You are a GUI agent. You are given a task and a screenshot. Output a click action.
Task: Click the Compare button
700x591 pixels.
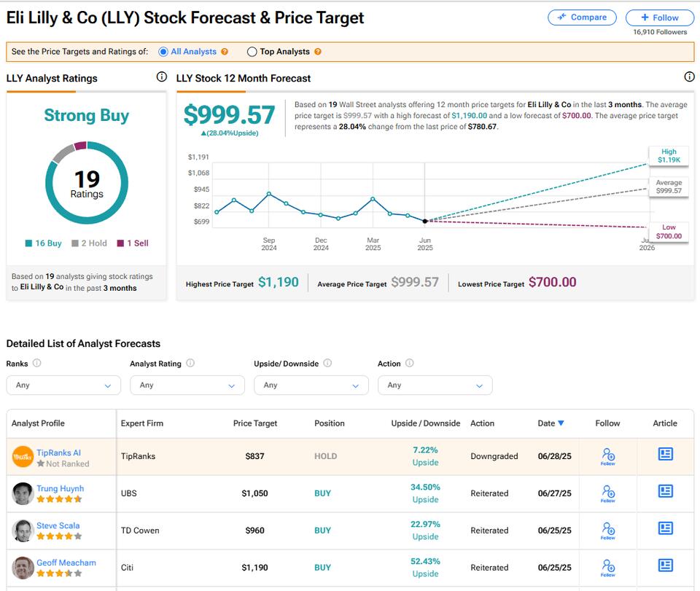[582, 17]
